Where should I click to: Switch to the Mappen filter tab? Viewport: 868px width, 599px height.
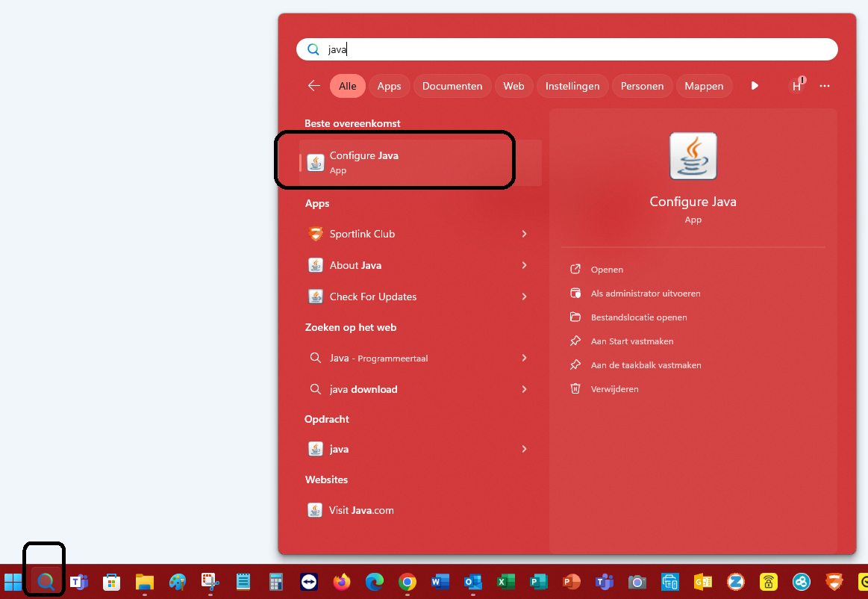click(704, 86)
